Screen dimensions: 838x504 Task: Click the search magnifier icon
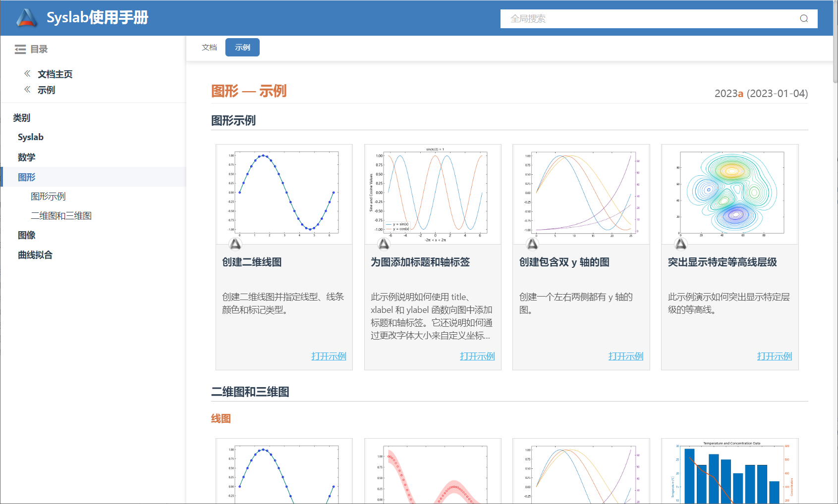803,19
